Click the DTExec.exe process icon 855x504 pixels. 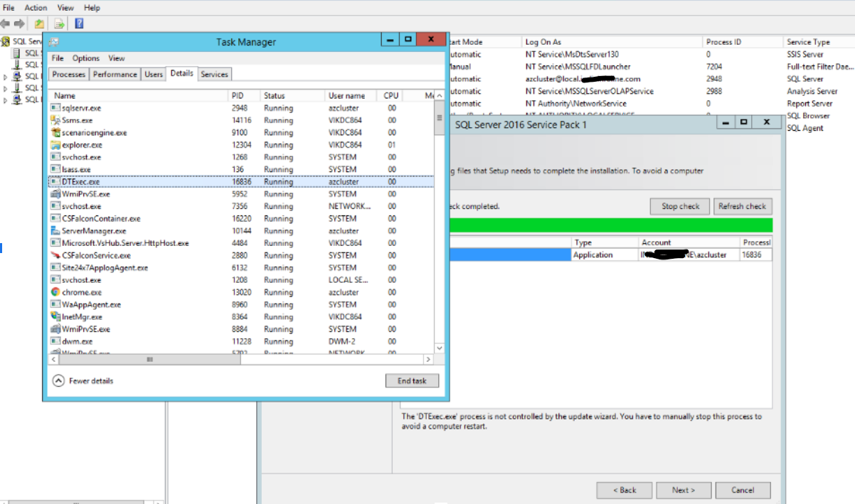(x=55, y=182)
